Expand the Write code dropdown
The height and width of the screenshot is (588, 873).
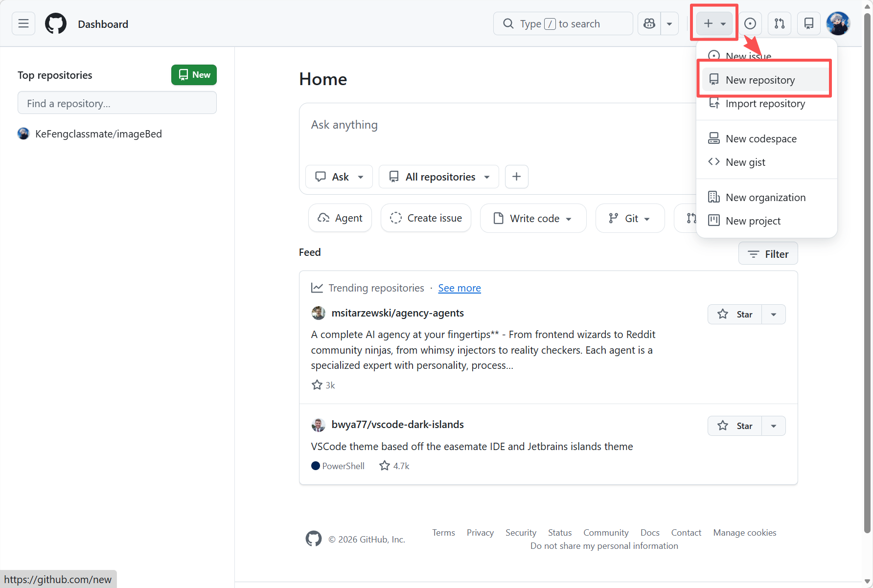[x=533, y=218]
